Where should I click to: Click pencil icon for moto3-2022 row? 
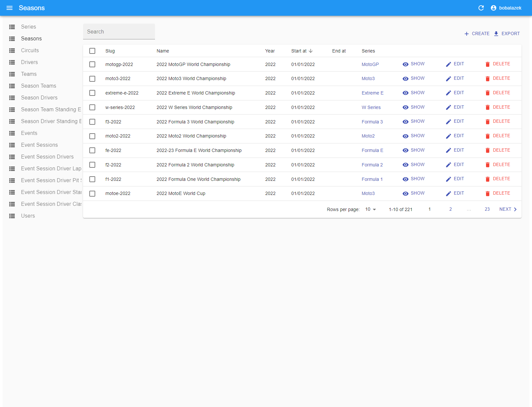(x=449, y=79)
